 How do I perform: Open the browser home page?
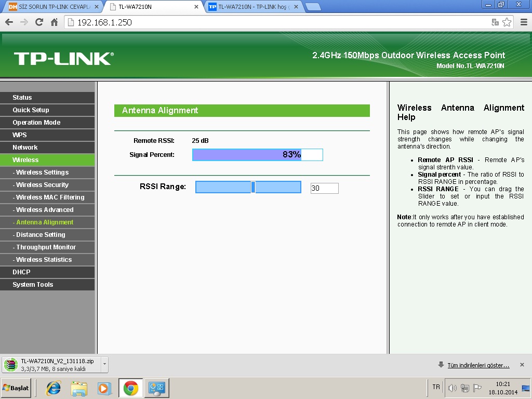[54, 22]
